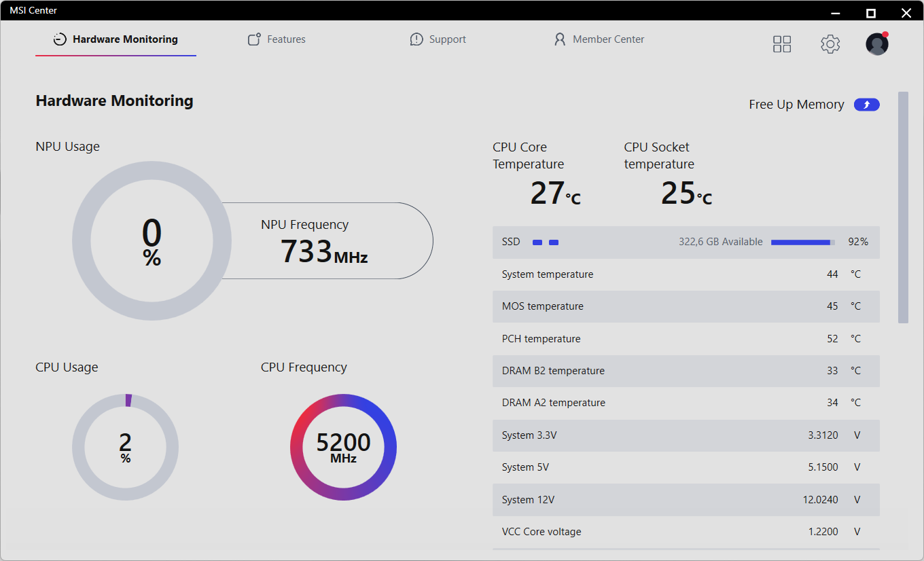Screen dimensions: 924x561
Task: Close the MSI Center window
Action: tap(906, 13)
